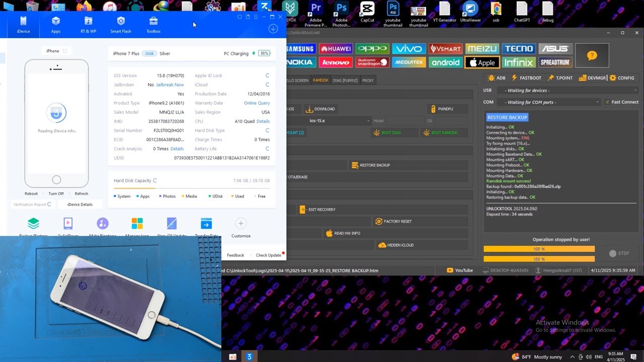Screen dimensions: 644x362
Task: Open the Manage Icon tool
Action: pos(137,227)
